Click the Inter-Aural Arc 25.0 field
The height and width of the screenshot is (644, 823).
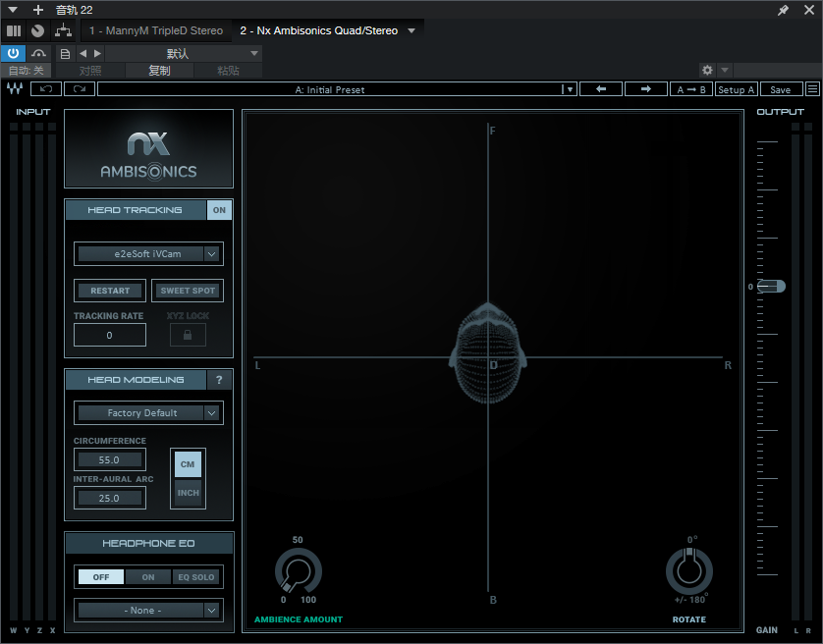coord(109,498)
